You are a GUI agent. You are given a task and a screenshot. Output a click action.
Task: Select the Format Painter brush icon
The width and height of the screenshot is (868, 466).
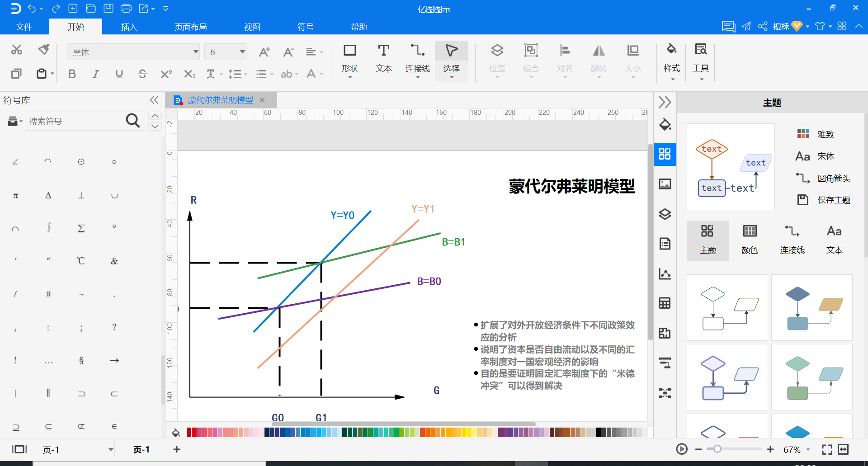(44, 49)
